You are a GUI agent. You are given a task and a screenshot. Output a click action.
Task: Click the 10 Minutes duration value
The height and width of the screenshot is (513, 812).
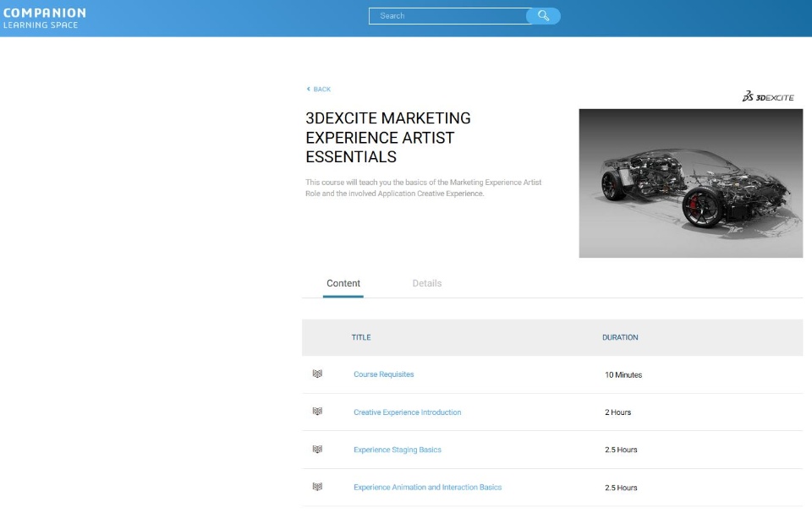coord(623,374)
